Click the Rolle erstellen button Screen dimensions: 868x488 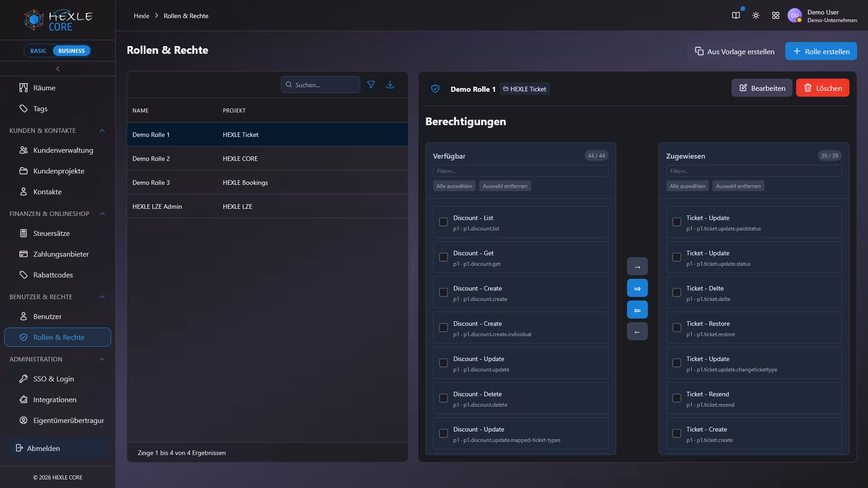[821, 51]
